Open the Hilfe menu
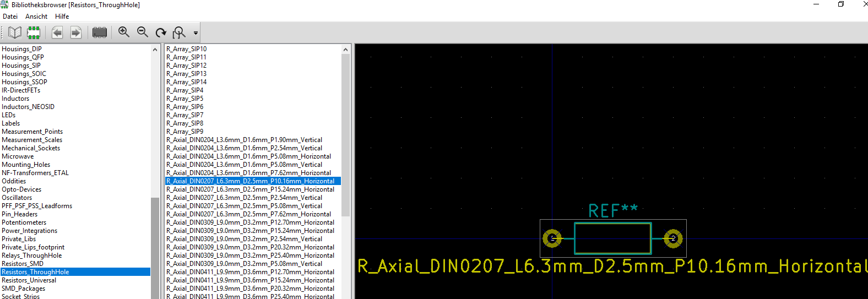Viewport: 868px width, 299px height. coord(62,17)
